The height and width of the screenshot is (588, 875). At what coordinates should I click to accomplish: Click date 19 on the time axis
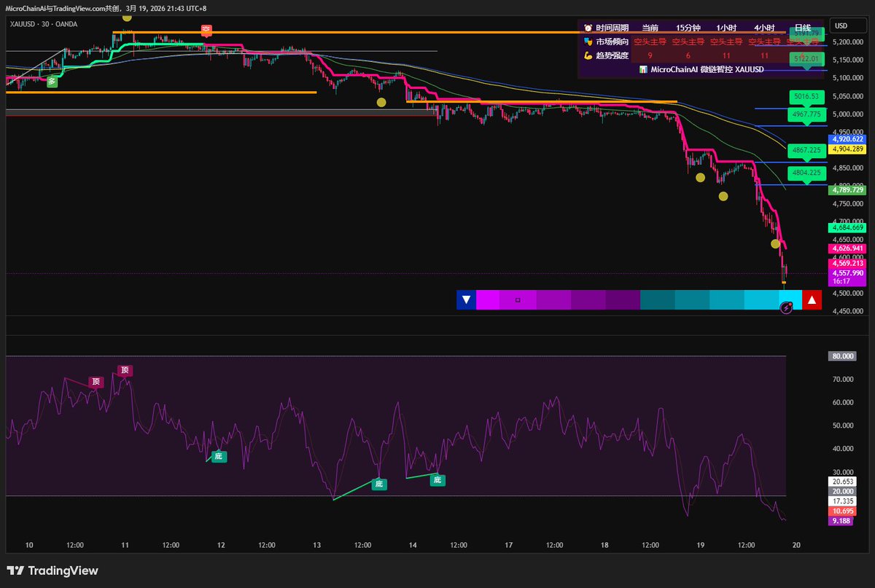click(701, 545)
